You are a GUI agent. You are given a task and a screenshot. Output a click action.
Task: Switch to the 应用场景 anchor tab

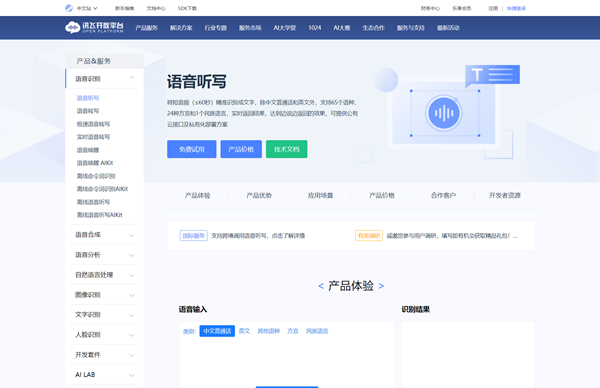[320, 196]
